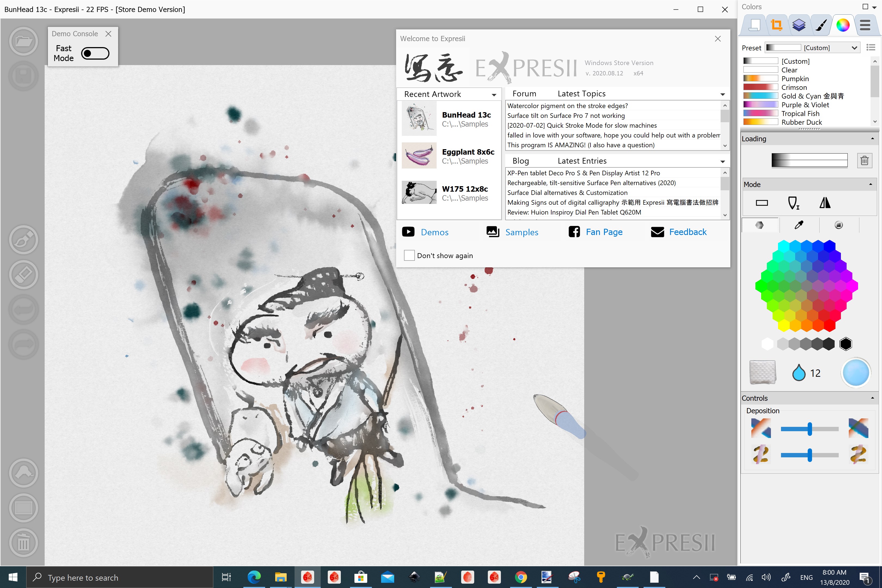
Task: Click the water drop amount icon
Action: 799,373
